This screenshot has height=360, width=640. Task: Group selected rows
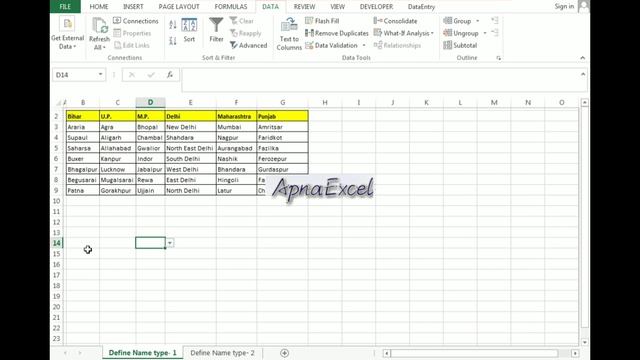[x=457, y=21]
